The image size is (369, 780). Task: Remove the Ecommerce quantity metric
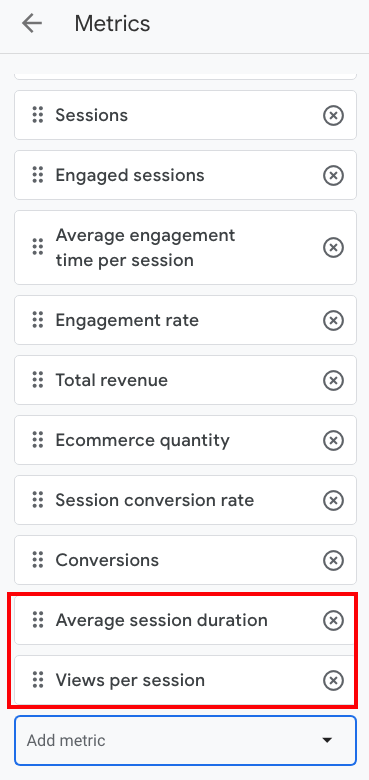(x=333, y=441)
